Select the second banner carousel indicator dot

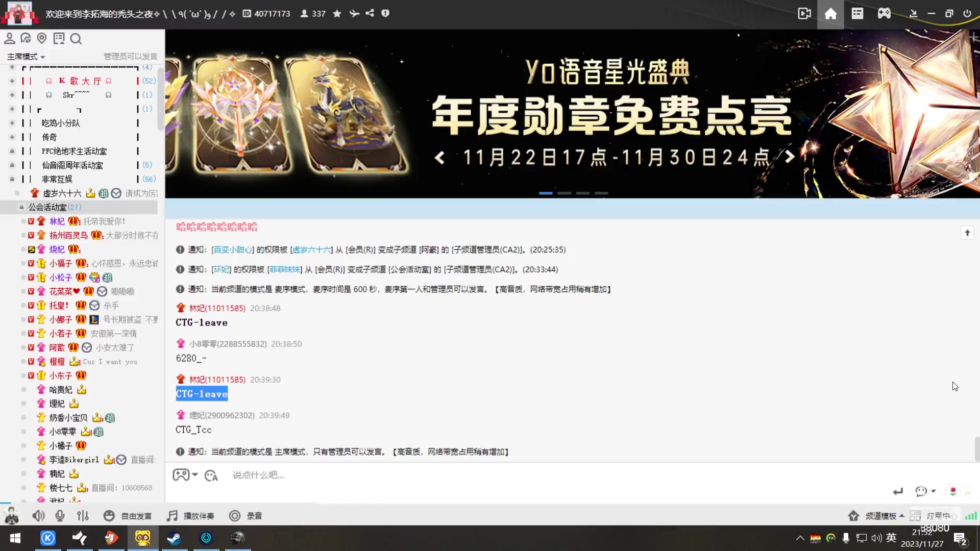click(564, 193)
